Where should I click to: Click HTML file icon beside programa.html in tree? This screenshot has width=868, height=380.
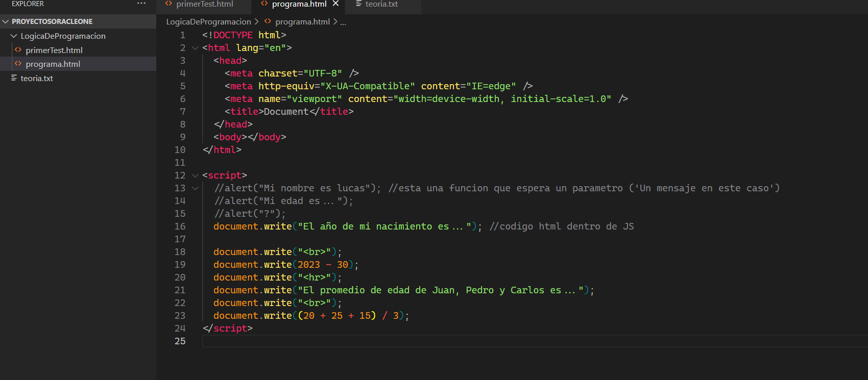tap(18, 64)
